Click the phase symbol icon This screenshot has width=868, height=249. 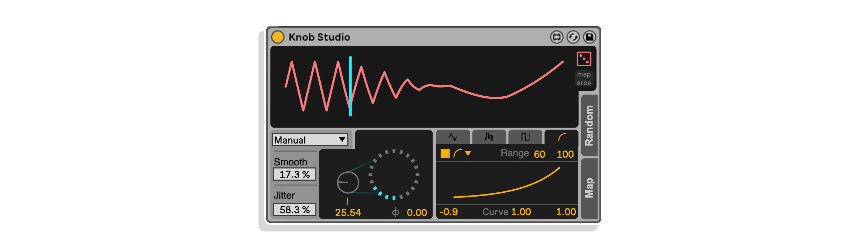point(396,213)
